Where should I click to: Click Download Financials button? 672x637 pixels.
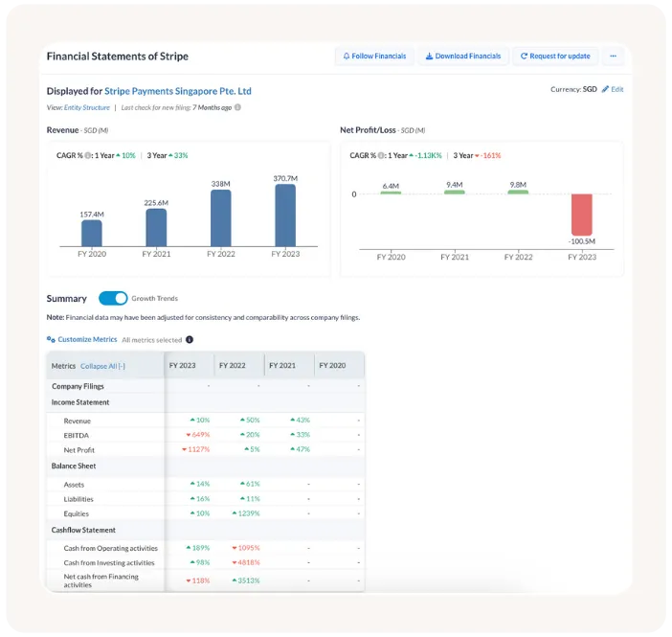[x=463, y=57]
